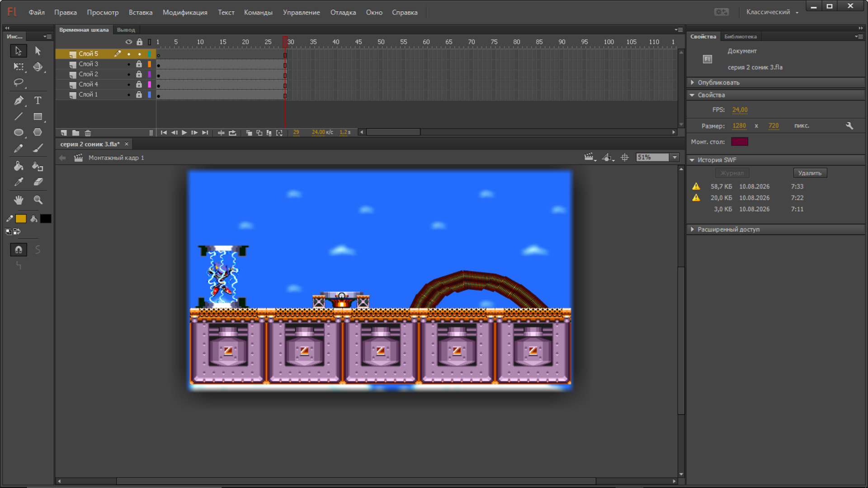Image resolution: width=868 pixels, height=488 pixels.
Task: Reset colors to black and white
Action: click(9, 231)
